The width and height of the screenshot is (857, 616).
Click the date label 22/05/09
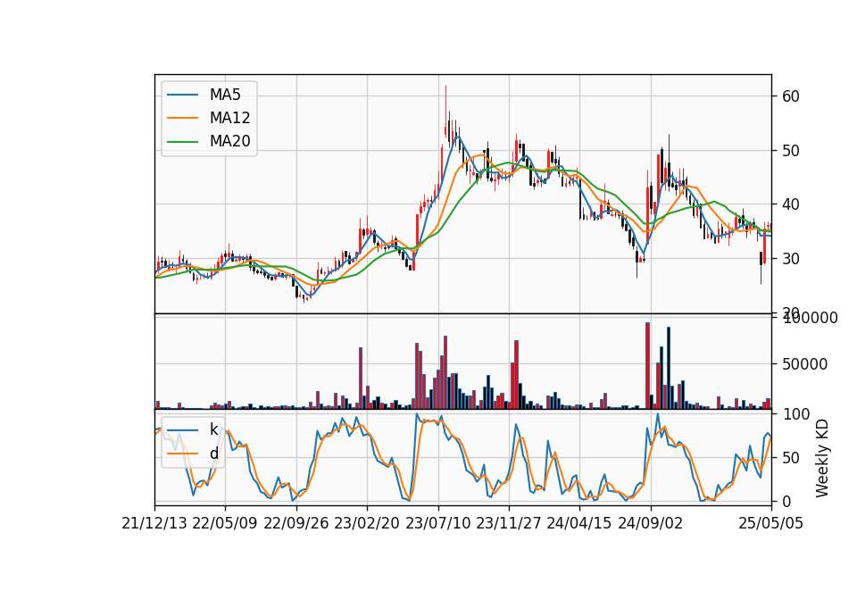(x=225, y=524)
